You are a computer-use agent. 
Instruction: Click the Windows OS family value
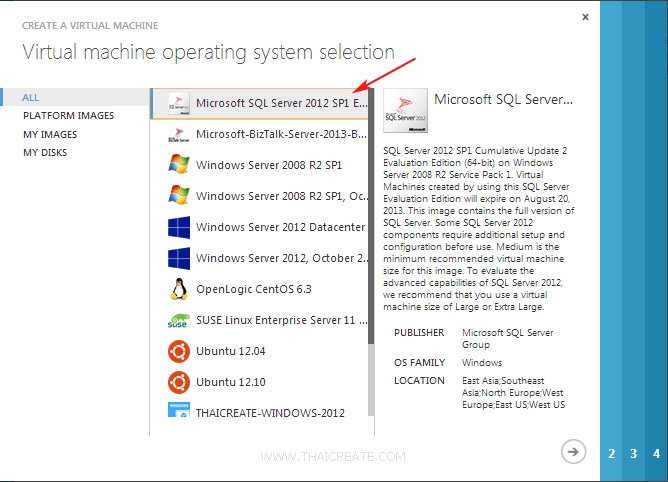coord(482,363)
